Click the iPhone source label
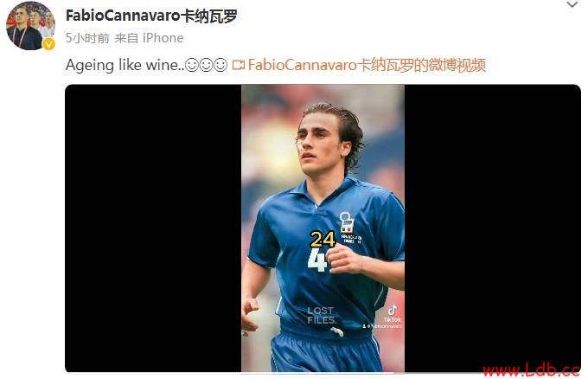The height and width of the screenshot is (379, 588). (163, 38)
